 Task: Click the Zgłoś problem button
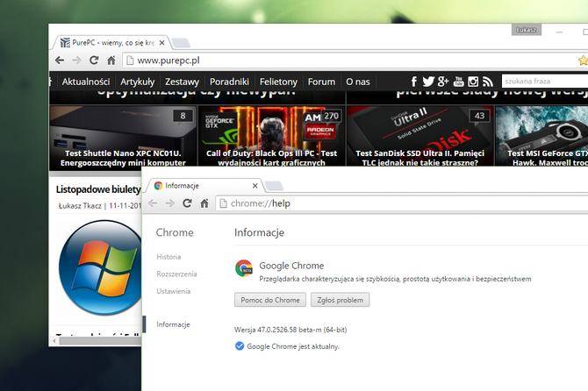click(341, 300)
